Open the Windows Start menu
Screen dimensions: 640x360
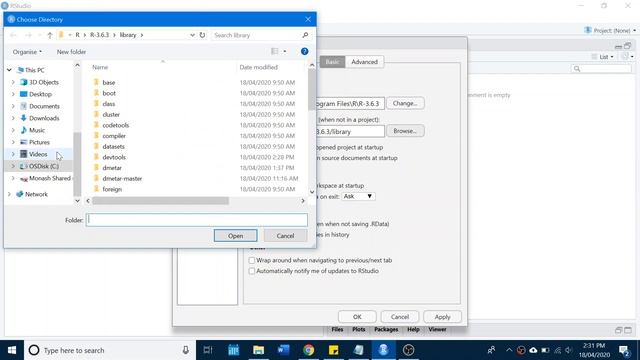click(12, 350)
